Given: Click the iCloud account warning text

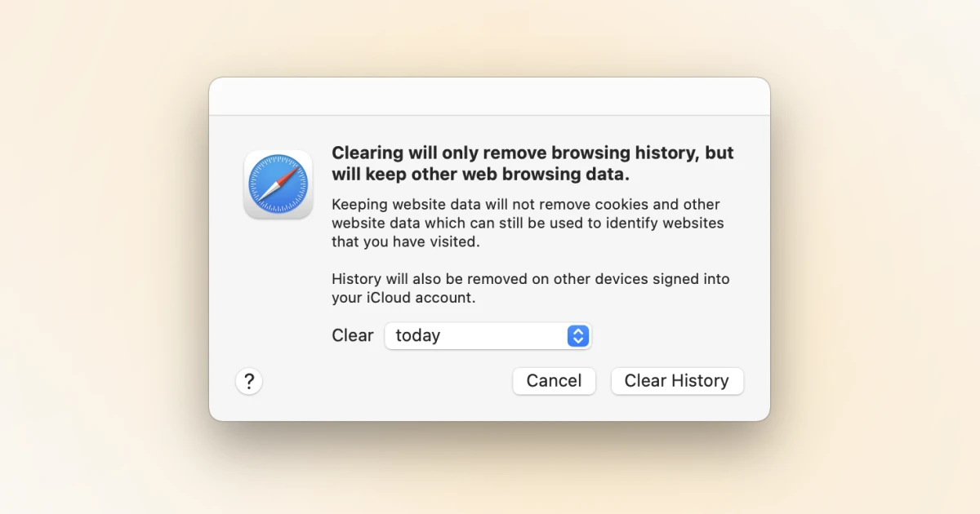Looking at the screenshot, I should tap(530, 287).
